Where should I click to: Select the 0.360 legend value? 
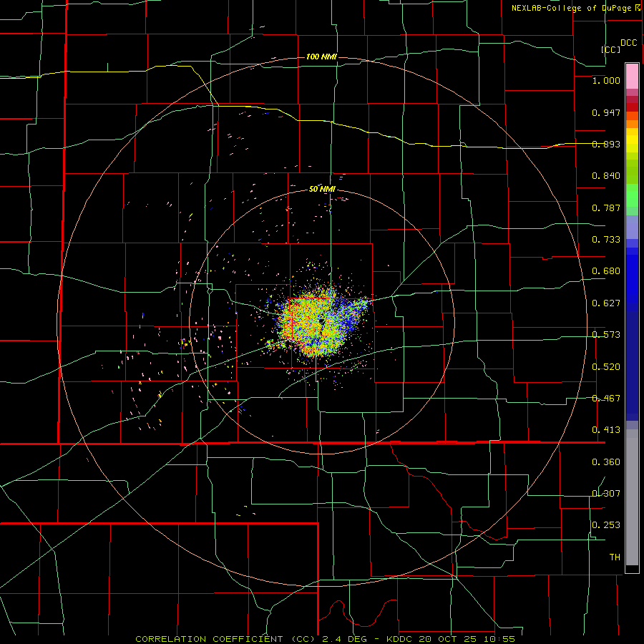point(606,462)
